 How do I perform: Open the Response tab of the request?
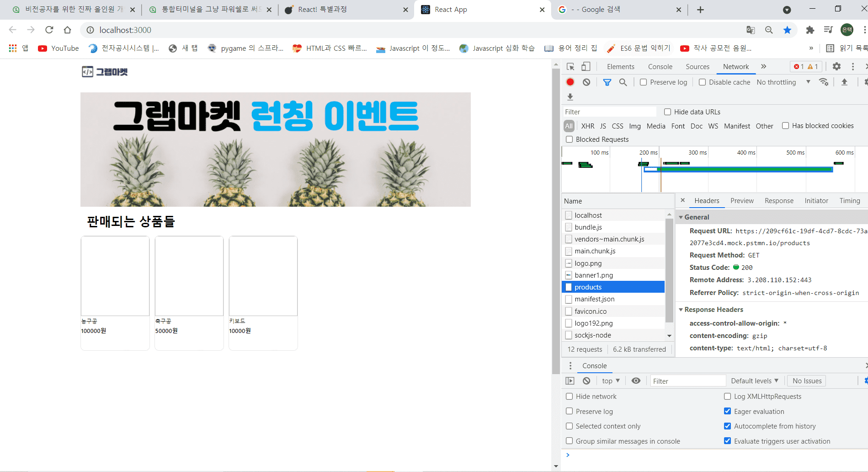click(x=779, y=201)
